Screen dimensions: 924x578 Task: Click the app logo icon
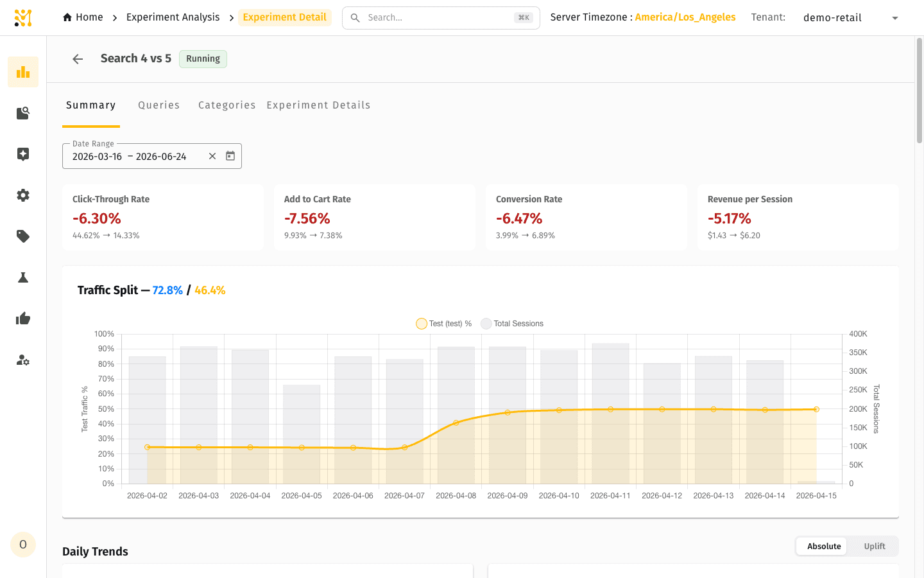click(23, 18)
